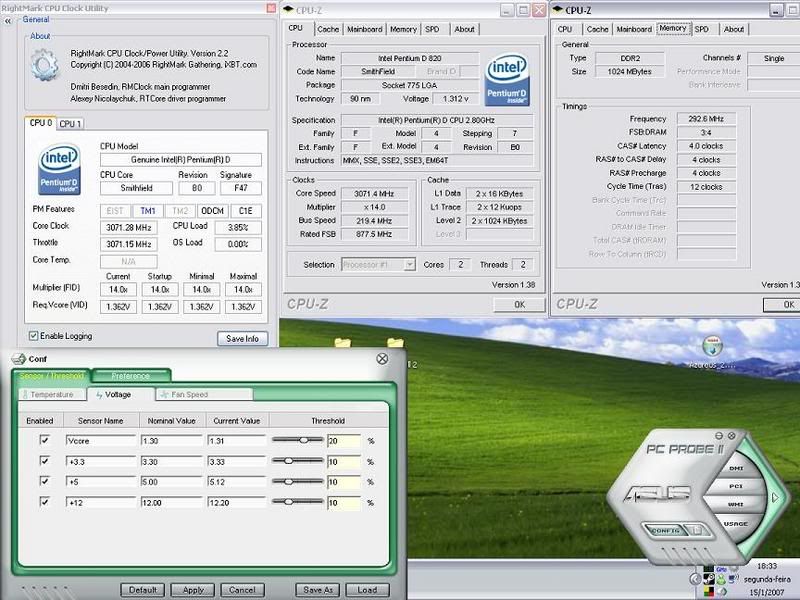Viewport: 800px width, 600px height.
Task: Open the Cache tab in the CPU-Z processor window
Action: 328,30
